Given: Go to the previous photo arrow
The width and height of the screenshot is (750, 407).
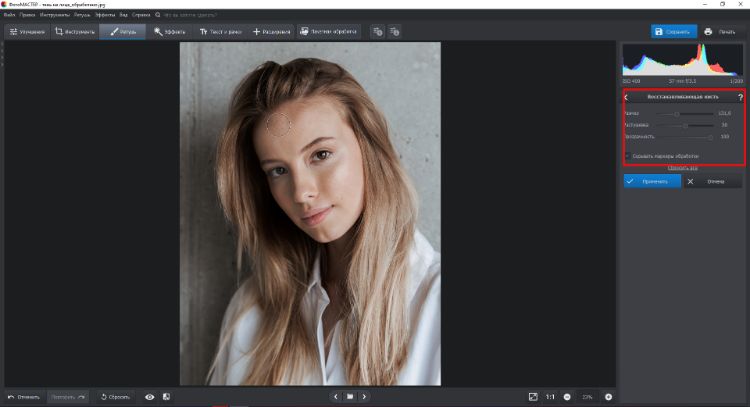Looking at the screenshot, I should click(x=336, y=397).
